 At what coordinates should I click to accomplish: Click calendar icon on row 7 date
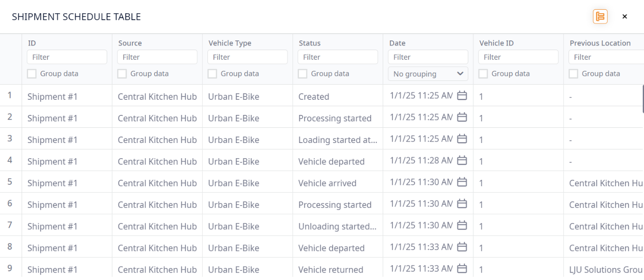[462, 225]
